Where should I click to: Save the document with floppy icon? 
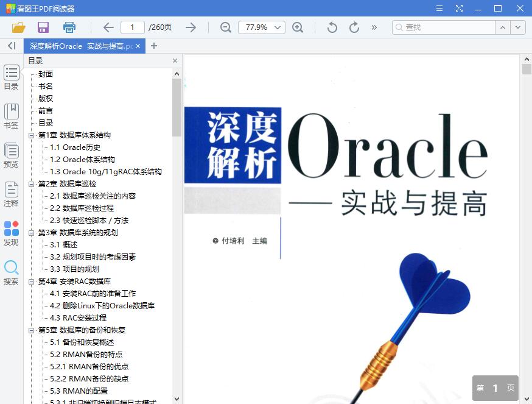pyautogui.click(x=43, y=27)
